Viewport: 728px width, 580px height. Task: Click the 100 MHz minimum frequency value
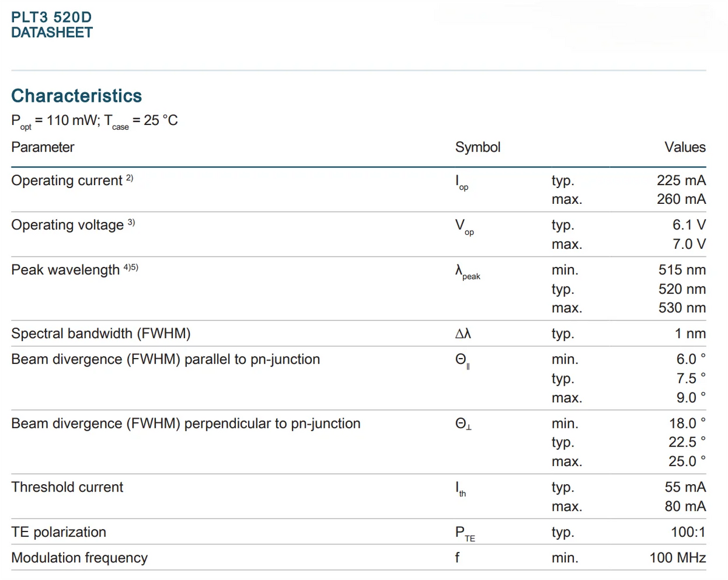click(678, 558)
